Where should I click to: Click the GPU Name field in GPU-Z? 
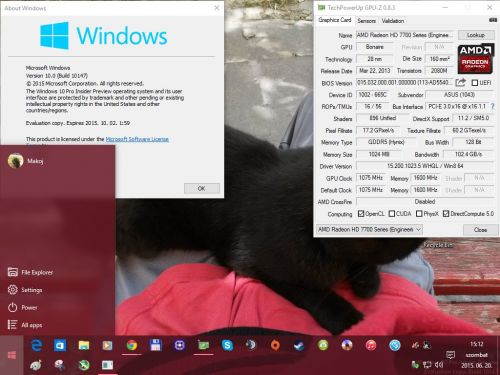tap(405, 35)
